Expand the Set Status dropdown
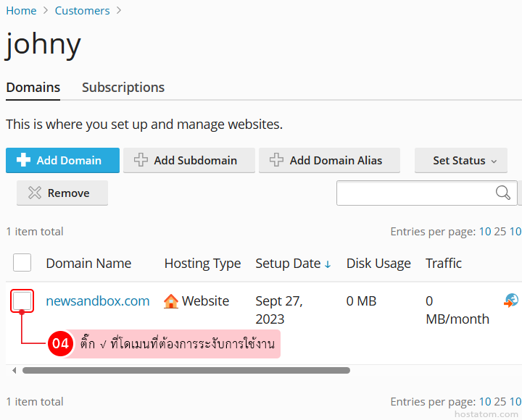 (x=461, y=160)
